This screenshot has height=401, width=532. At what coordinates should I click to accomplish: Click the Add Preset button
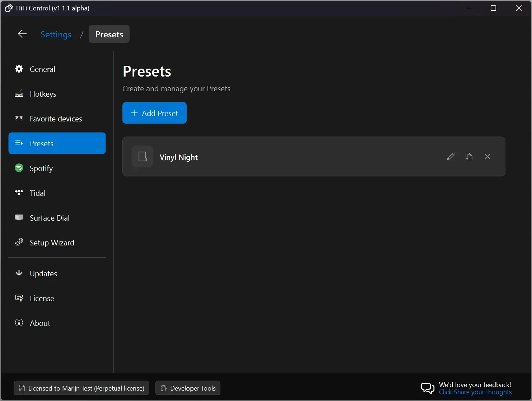pyautogui.click(x=154, y=113)
